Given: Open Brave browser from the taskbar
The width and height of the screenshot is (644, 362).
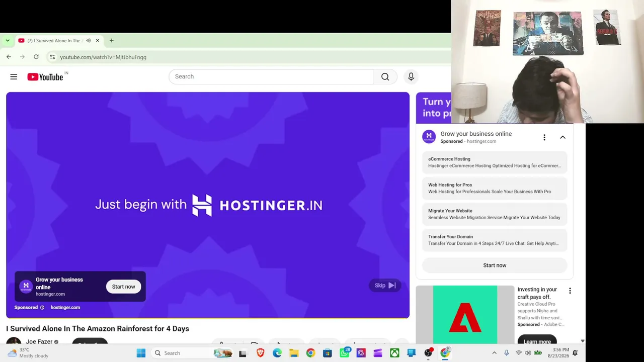Looking at the screenshot, I should pyautogui.click(x=260, y=353).
